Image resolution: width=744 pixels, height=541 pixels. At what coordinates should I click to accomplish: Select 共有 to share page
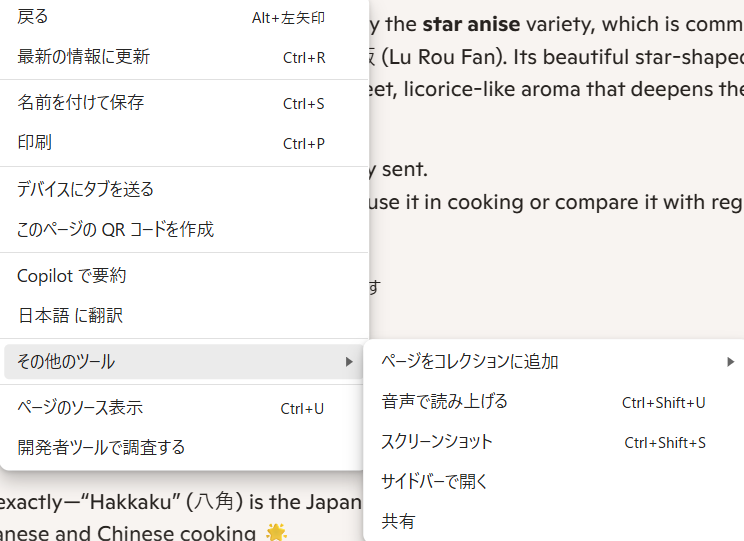coord(555,522)
